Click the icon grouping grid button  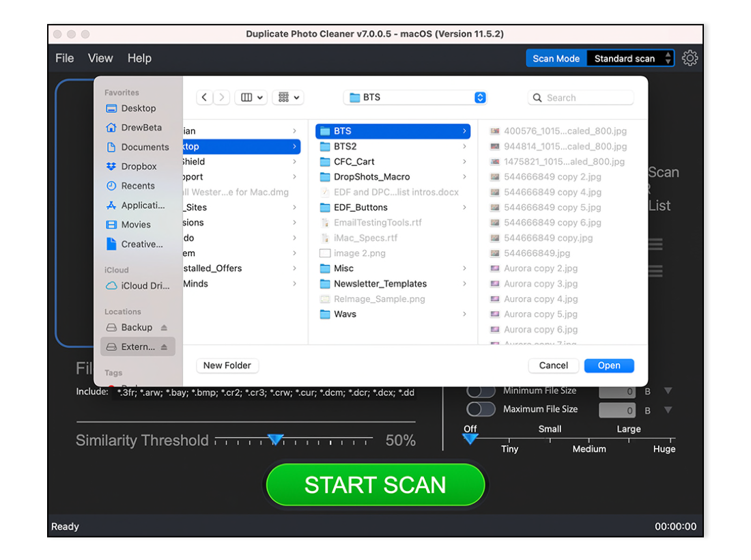click(x=287, y=98)
